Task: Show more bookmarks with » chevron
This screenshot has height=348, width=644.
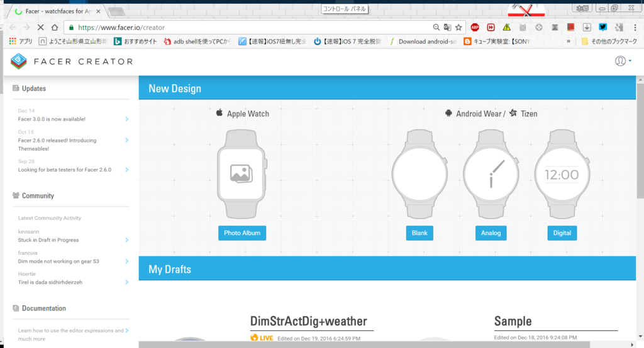Action: tap(569, 41)
